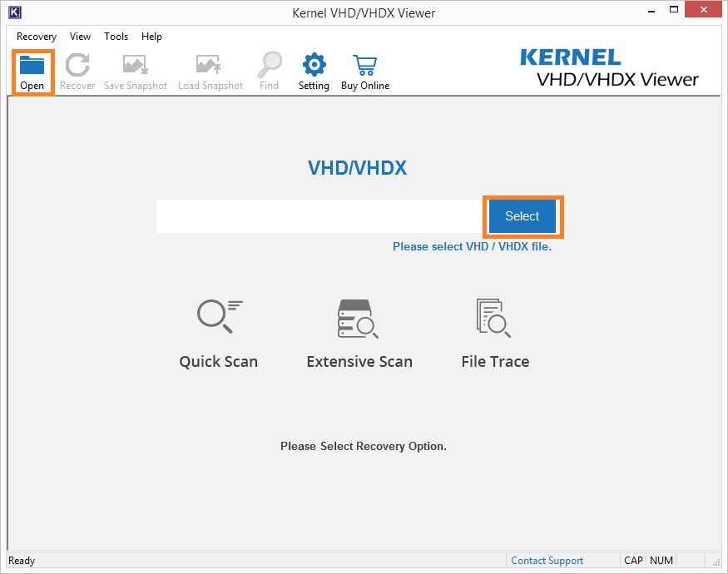
Task: Click the CAP status bar indicator
Action: 633,561
